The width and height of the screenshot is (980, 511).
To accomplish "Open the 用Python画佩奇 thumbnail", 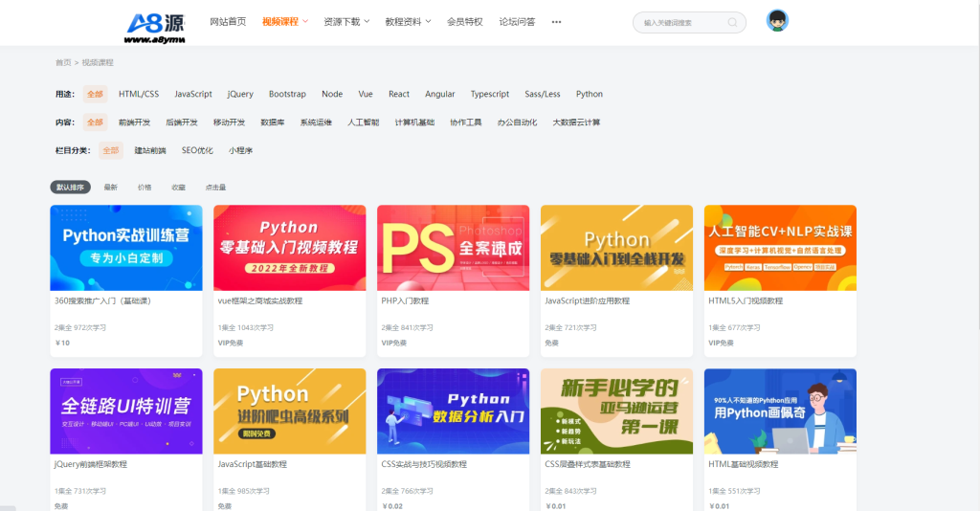I will (780, 411).
